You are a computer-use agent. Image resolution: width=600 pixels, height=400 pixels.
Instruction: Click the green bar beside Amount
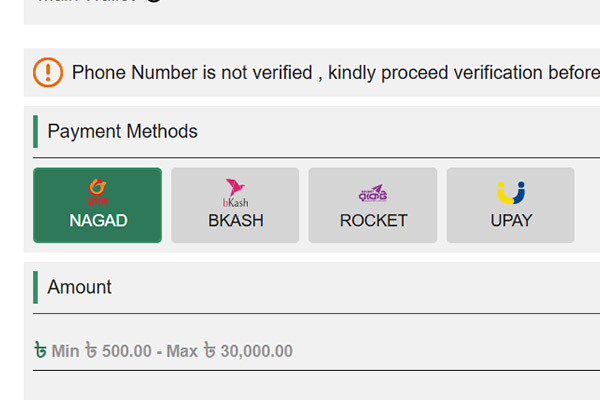35,287
